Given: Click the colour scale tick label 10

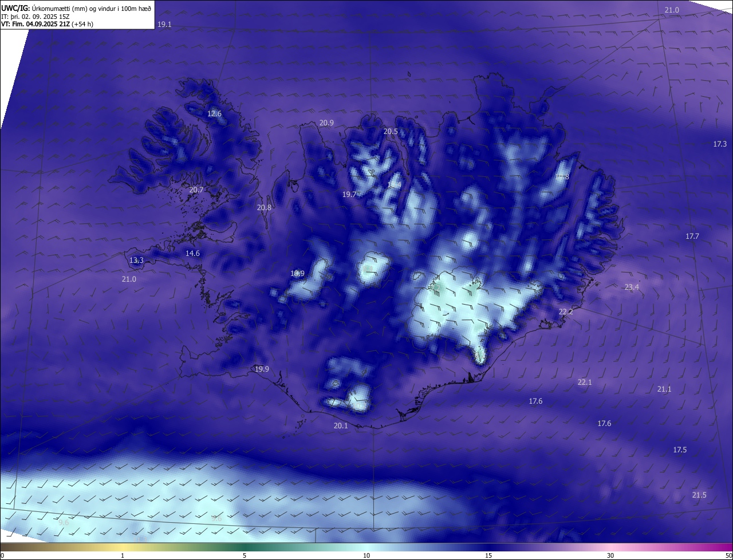Looking at the screenshot, I should pos(366,556).
